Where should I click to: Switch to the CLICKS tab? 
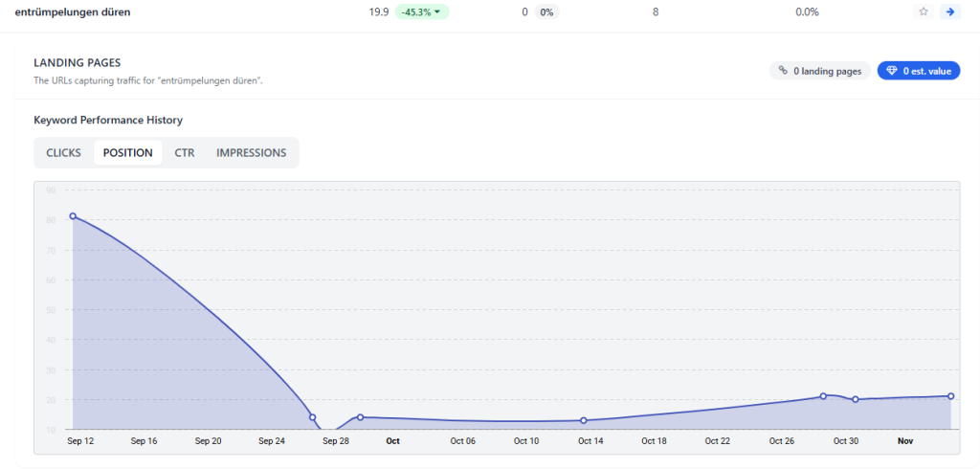coord(63,153)
